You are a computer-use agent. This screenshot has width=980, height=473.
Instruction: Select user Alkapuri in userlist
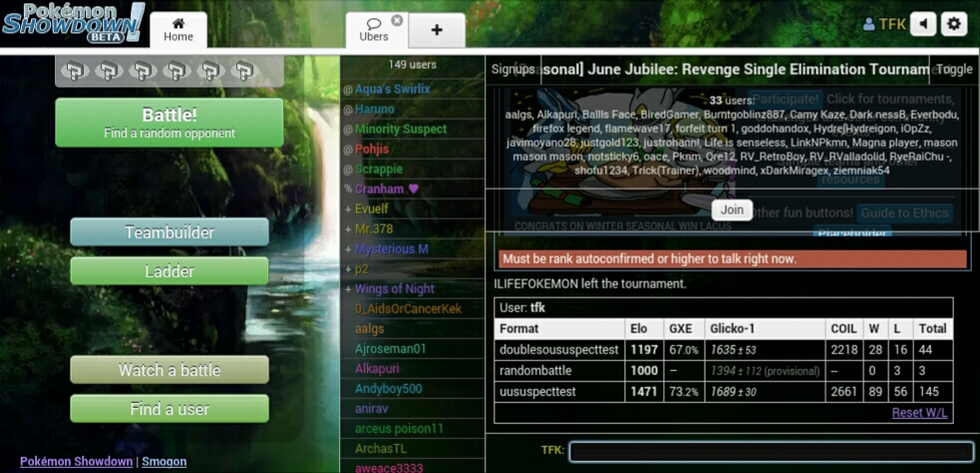[x=413, y=368]
